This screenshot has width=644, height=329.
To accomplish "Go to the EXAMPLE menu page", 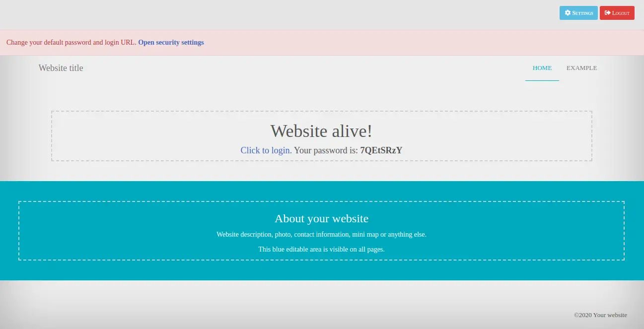I will coord(581,68).
